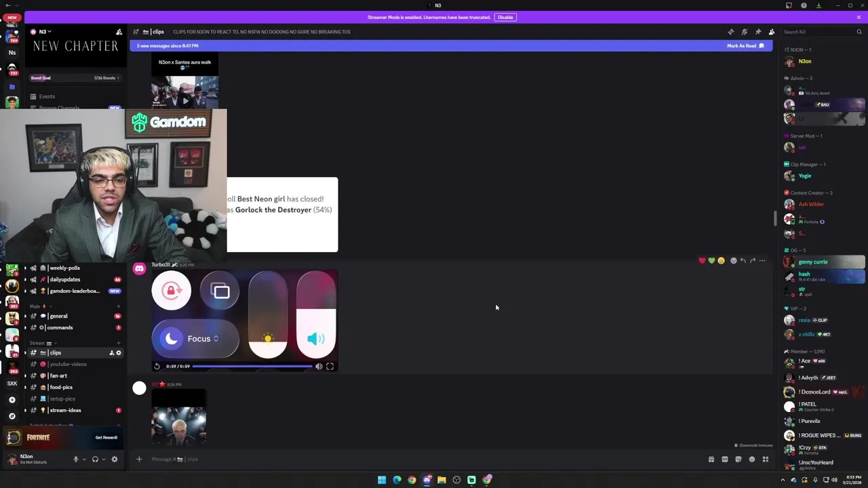Click the search magnifier icon
The width and height of the screenshot is (868, 488).
tap(859, 32)
